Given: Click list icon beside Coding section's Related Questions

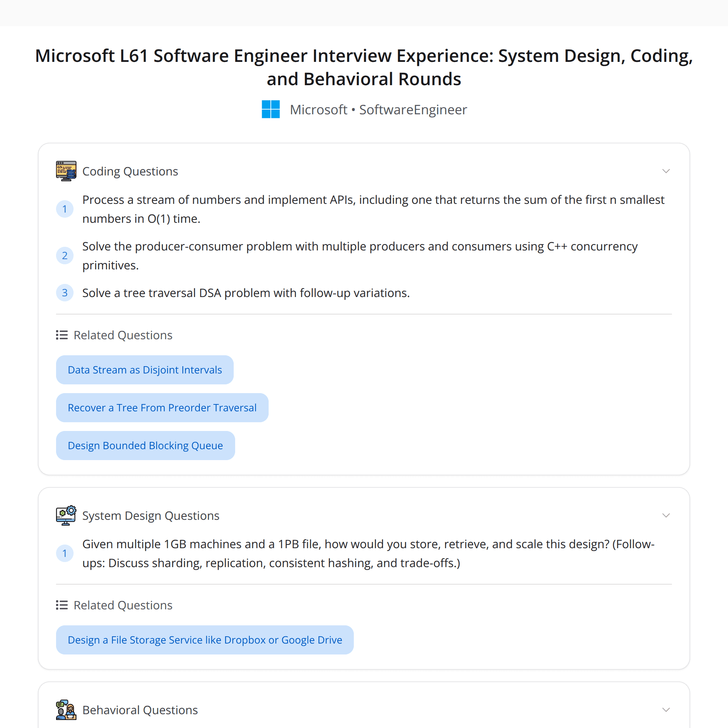Looking at the screenshot, I should (x=62, y=335).
